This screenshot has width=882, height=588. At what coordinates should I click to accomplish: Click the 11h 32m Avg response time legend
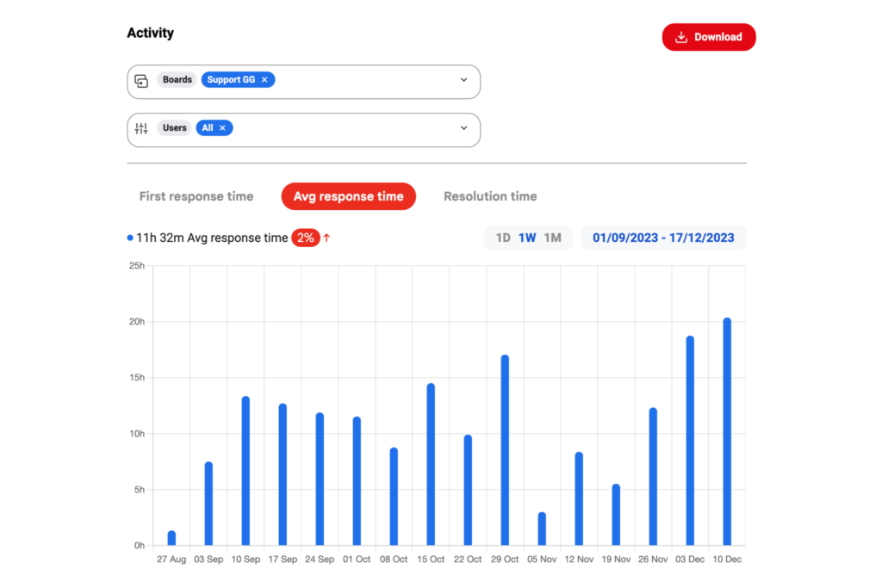coord(208,238)
